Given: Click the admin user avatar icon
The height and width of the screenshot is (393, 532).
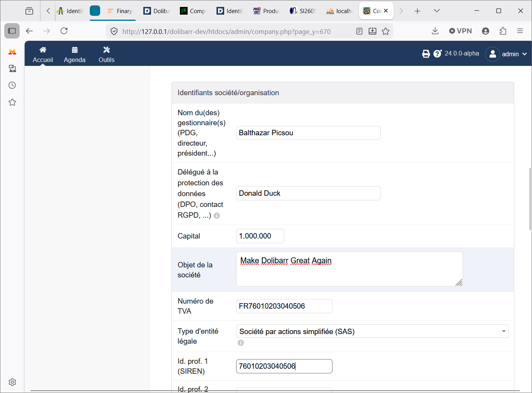Looking at the screenshot, I should (492, 54).
